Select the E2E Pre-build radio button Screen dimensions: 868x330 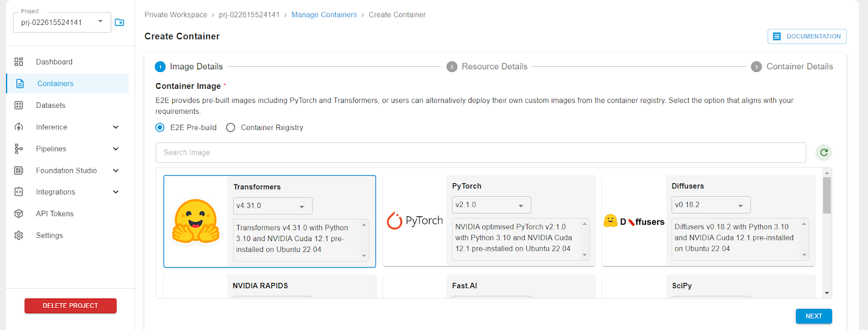160,127
